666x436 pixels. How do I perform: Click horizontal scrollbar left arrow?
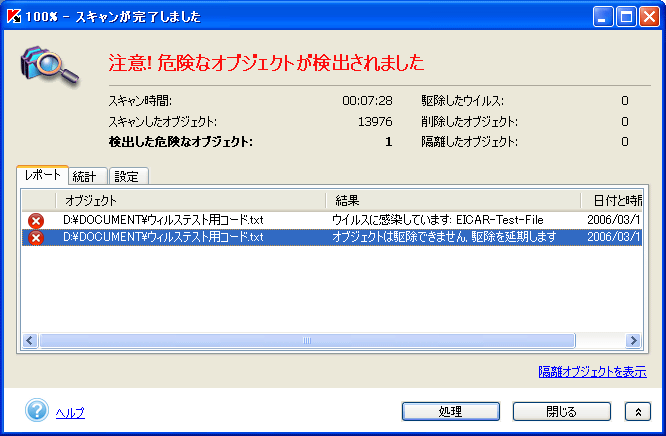coord(30,340)
